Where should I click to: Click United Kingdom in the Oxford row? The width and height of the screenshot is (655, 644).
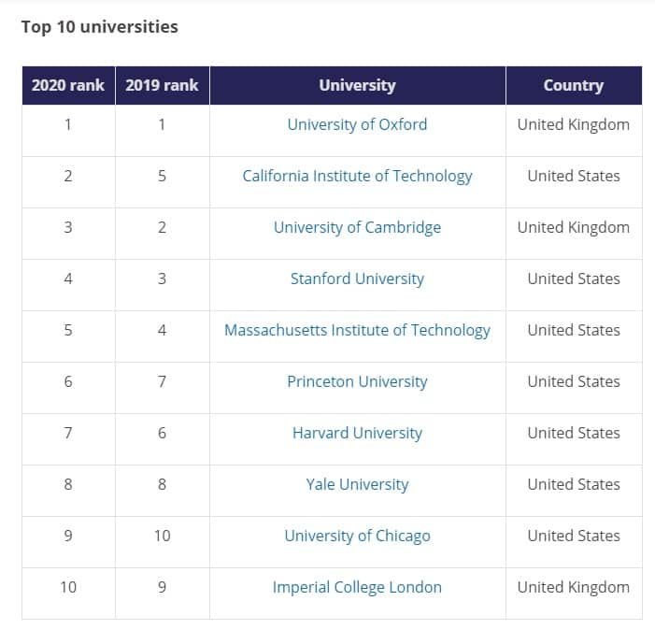573,124
